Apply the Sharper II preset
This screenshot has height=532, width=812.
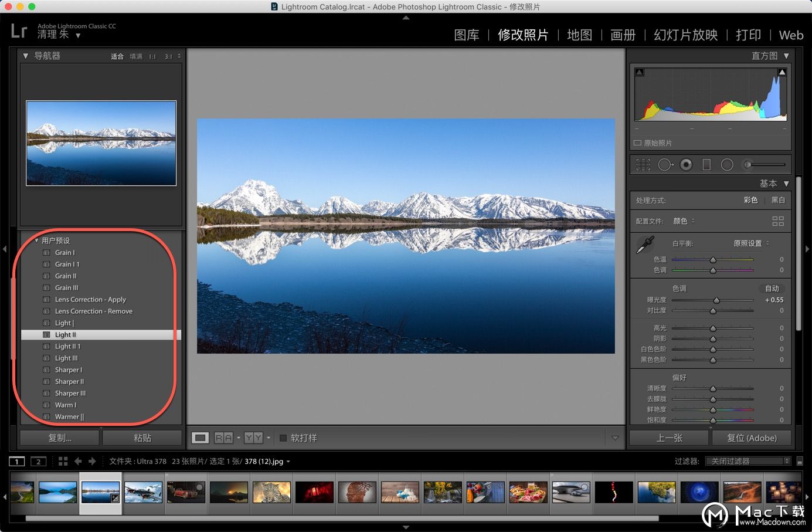[x=69, y=382]
